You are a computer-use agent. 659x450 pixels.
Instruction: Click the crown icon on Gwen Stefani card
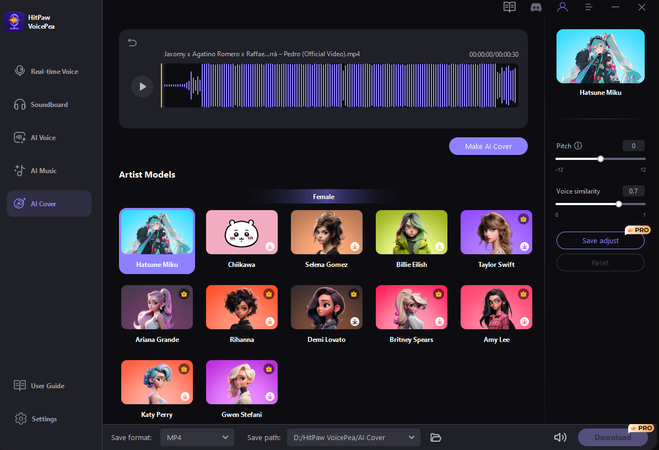269,369
